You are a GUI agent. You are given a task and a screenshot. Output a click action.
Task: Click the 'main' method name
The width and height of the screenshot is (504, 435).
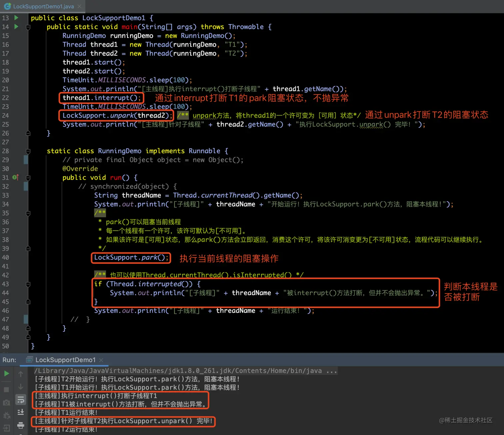129,27
